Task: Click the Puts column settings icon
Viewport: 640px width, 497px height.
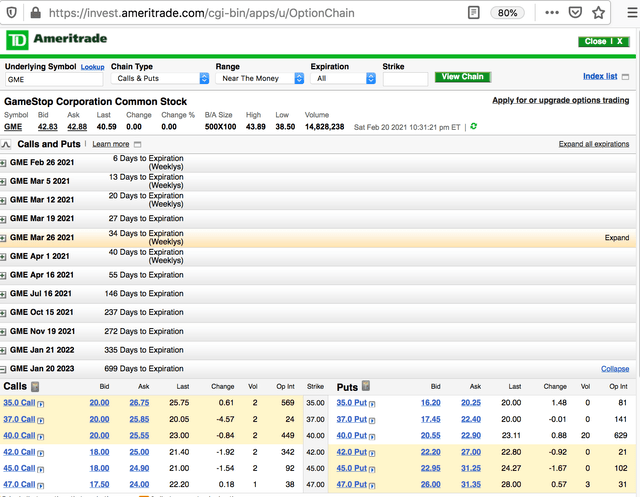Action: 366,386
